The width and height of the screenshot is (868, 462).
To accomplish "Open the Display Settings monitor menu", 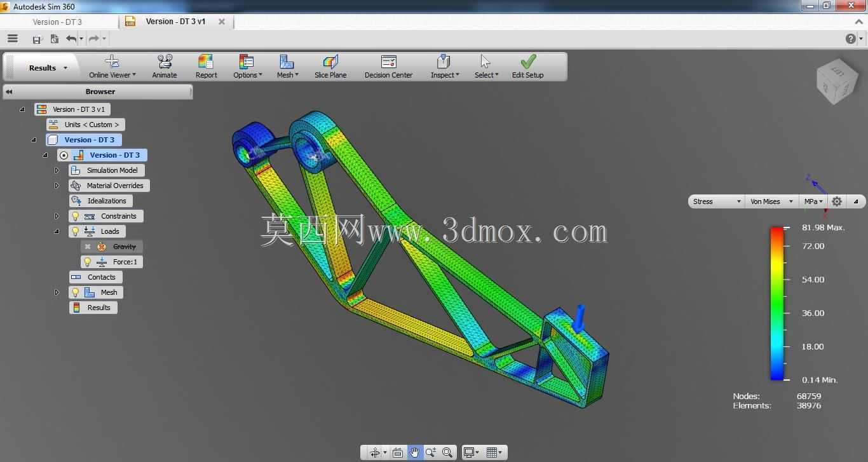I will [x=471, y=452].
